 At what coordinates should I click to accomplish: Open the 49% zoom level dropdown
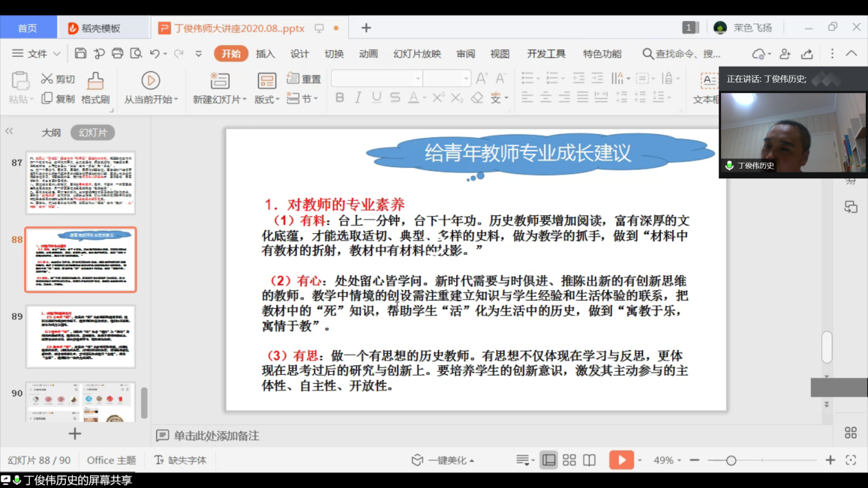click(667, 460)
